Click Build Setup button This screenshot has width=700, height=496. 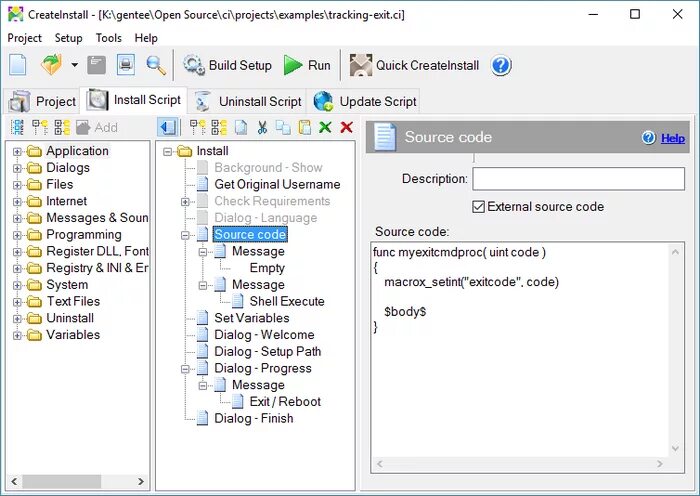tap(227, 65)
